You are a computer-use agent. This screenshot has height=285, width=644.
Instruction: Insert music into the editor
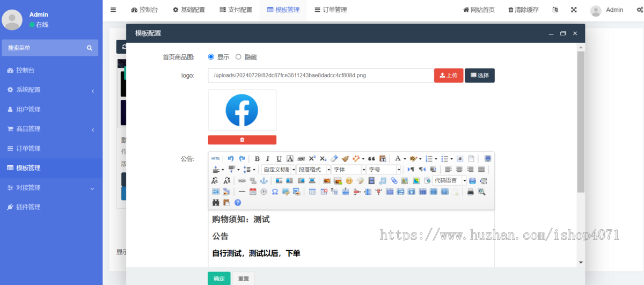383,181
